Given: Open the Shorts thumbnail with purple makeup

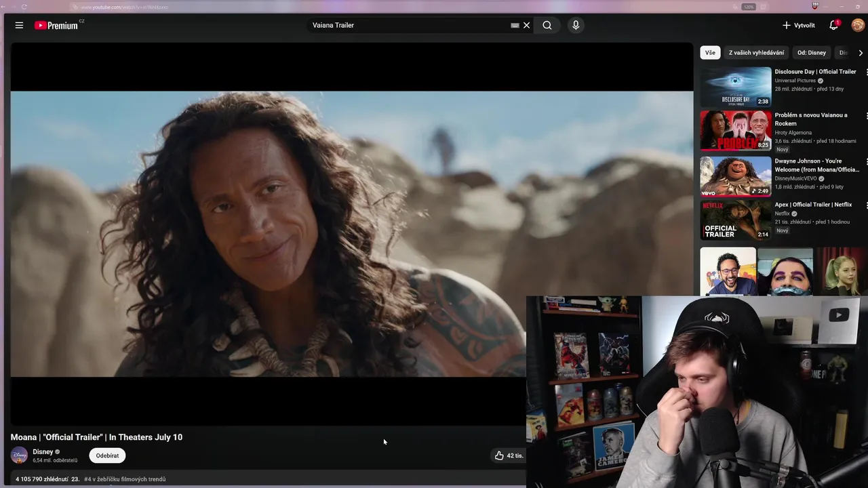Looking at the screenshot, I should (x=785, y=271).
